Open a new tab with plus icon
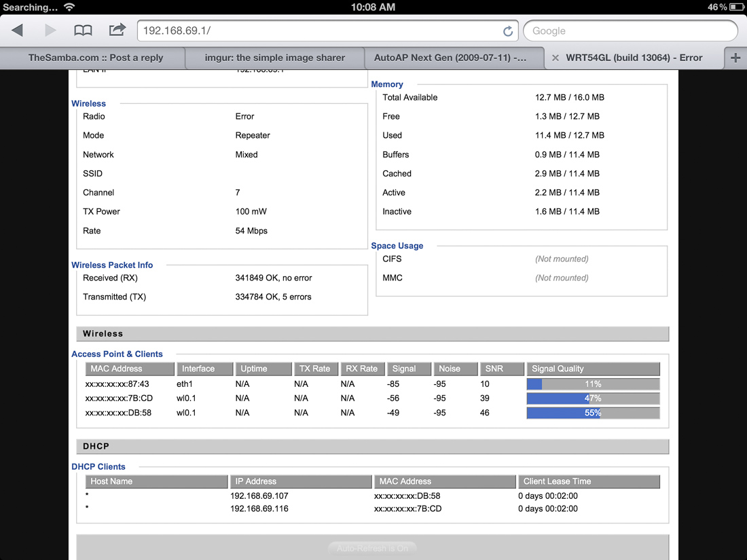747x560 pixels. pos(735,58)
